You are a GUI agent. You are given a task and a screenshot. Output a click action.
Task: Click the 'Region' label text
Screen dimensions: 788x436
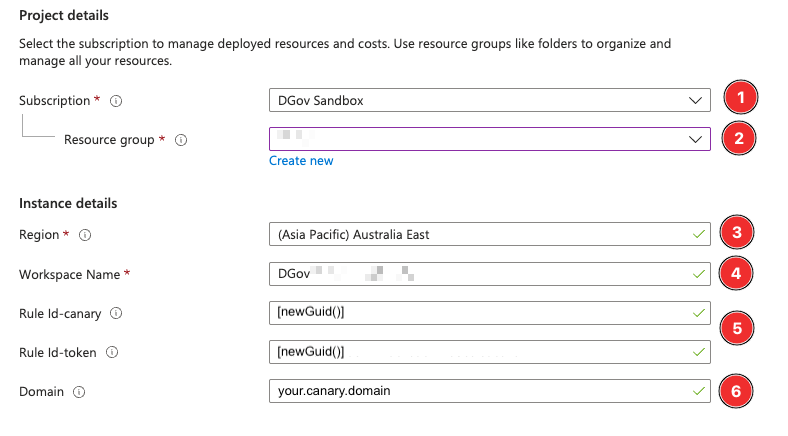pyautogui.click(x=39, y=235)
